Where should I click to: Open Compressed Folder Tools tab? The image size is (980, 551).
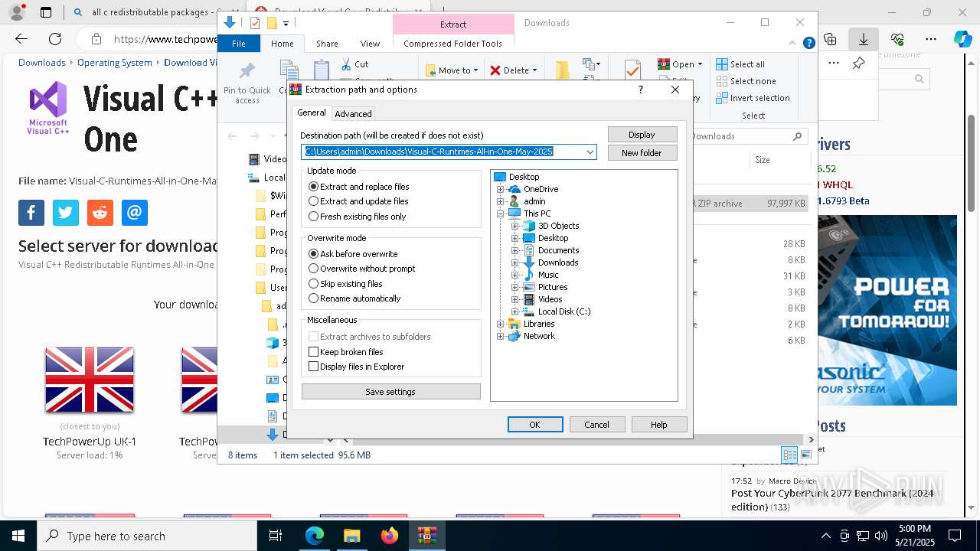[452, 44]
